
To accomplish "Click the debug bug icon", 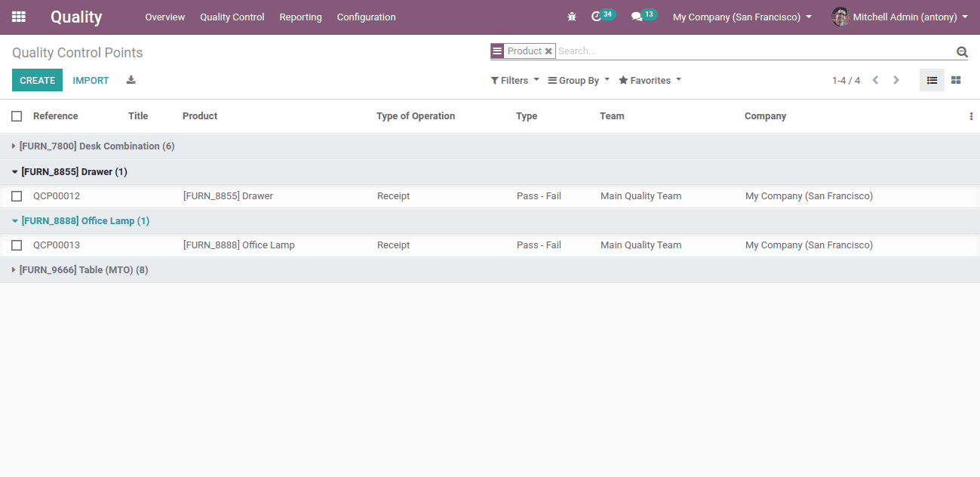I will tap(572, 17).
